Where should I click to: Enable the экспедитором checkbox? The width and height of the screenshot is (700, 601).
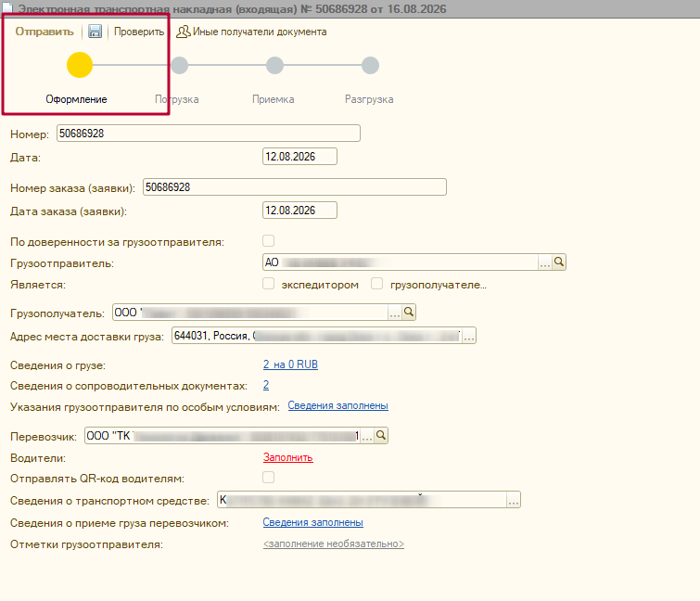point(268,284)
